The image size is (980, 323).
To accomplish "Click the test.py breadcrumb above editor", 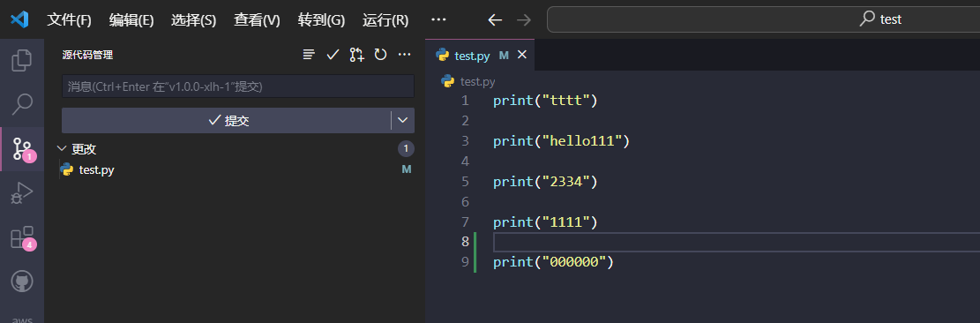I will click(477, 81).
